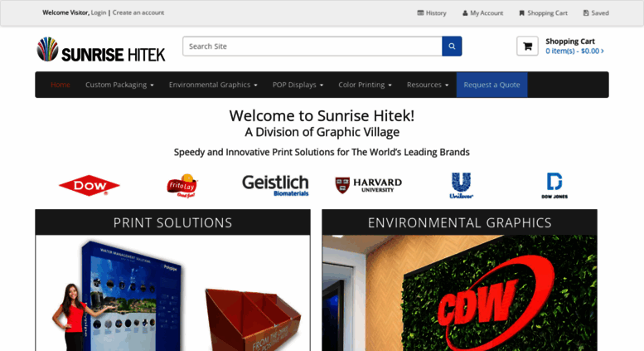Open the Color Printing dropdown
The width and height of the screenshot is (644, 351).
point(366,85)
